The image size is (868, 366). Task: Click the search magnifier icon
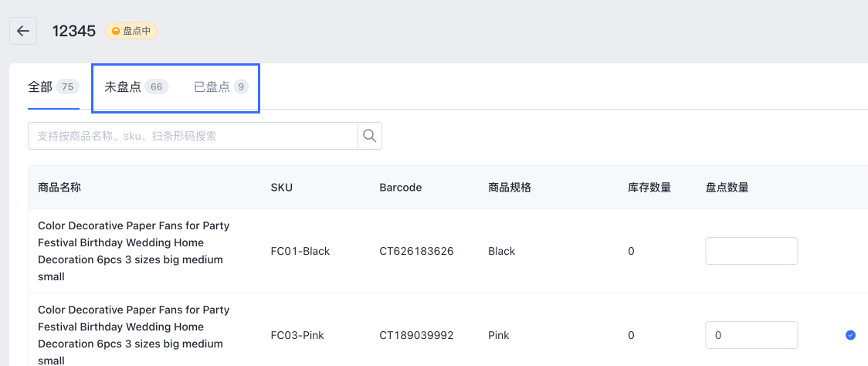click(x=370, y=136)
